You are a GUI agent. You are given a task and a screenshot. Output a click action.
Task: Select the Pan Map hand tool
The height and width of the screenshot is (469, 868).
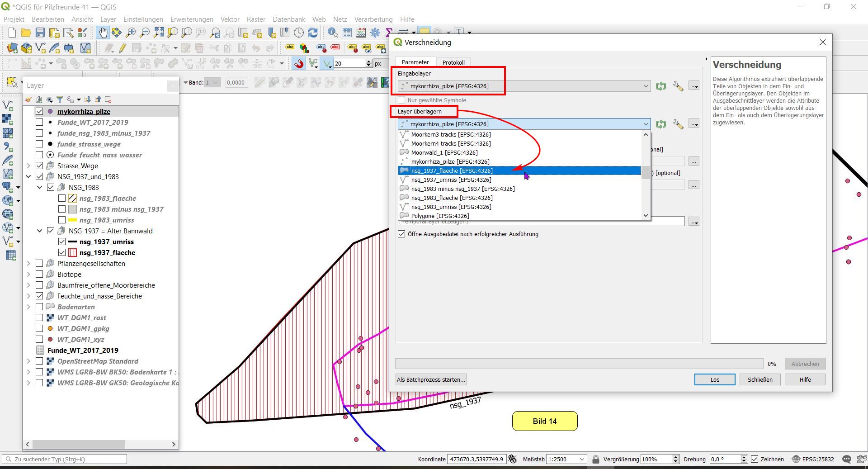click(x=103, y=33)
